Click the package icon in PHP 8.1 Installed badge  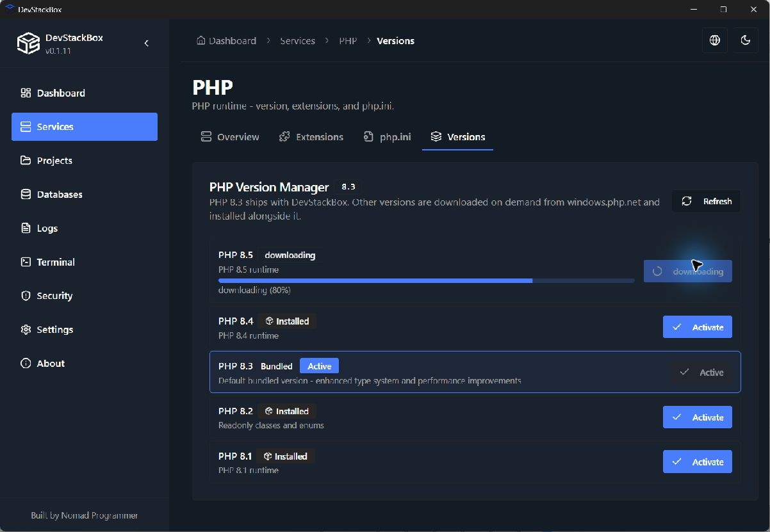click(x=268, y=456)
